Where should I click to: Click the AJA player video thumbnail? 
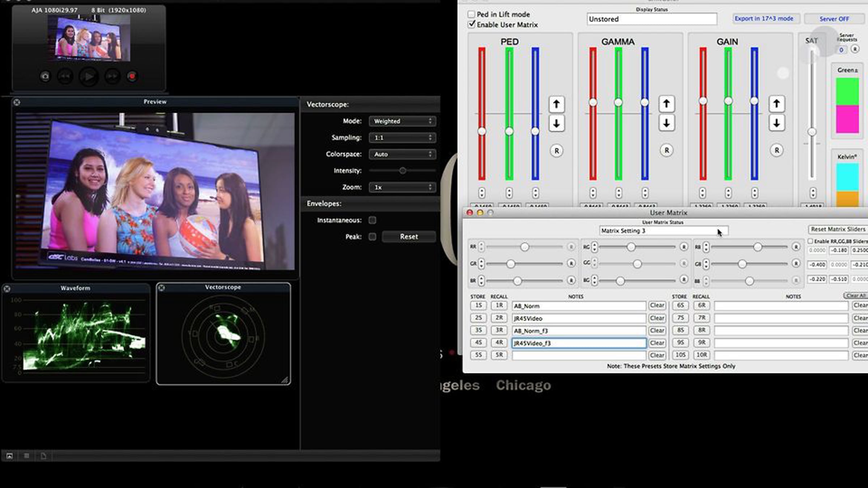89,38
